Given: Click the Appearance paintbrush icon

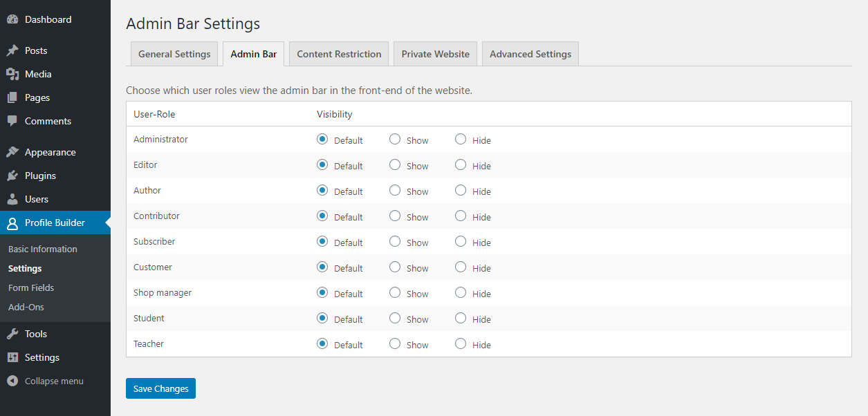Looking at the screenshot, I should coord(12,152).
